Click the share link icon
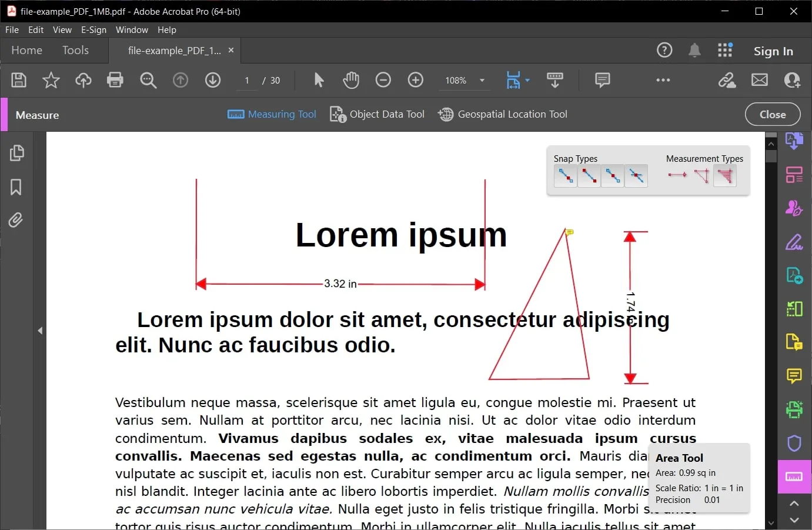Image resolution: width=812 pixels, height=530 pixels. pos(727,80)
